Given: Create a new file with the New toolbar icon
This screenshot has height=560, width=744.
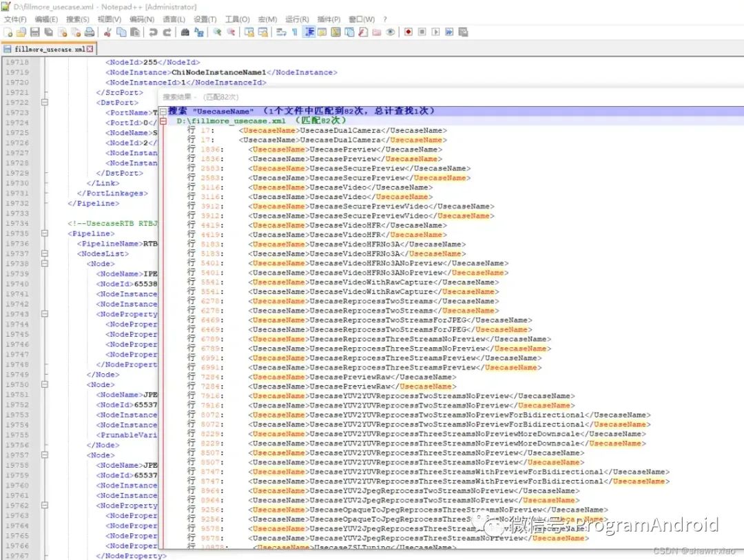Looking at the screenshot, I should click(8, 32).
